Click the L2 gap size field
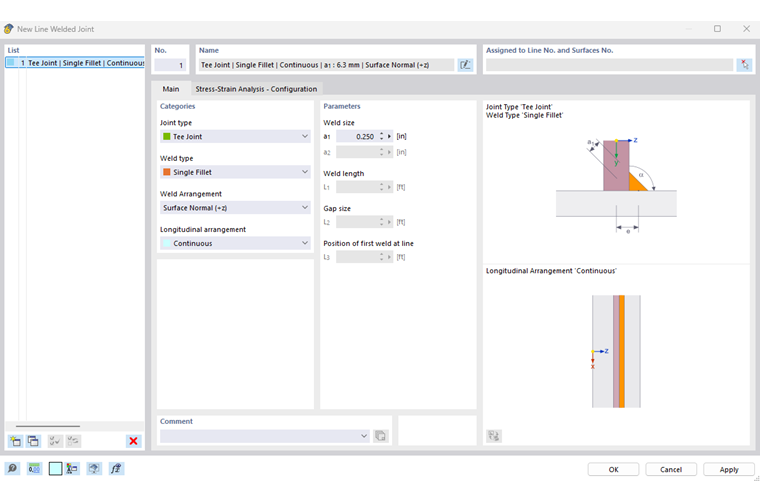The image size is (760, 503). (357, 222)
